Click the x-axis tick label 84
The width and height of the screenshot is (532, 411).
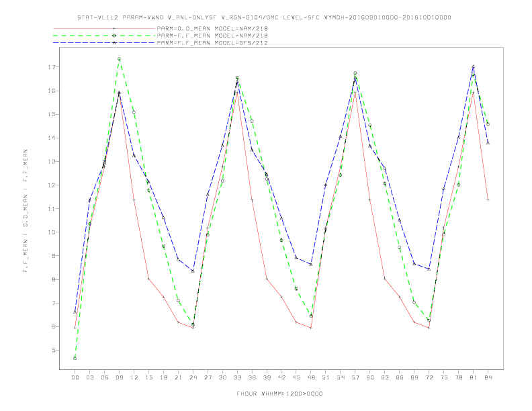tap(488, 377)
